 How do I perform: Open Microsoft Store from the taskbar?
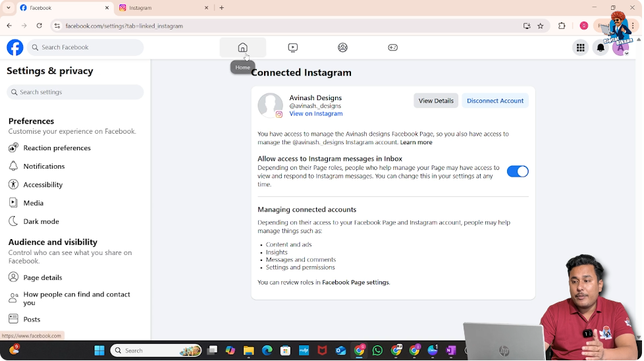[x=285, y=350]
